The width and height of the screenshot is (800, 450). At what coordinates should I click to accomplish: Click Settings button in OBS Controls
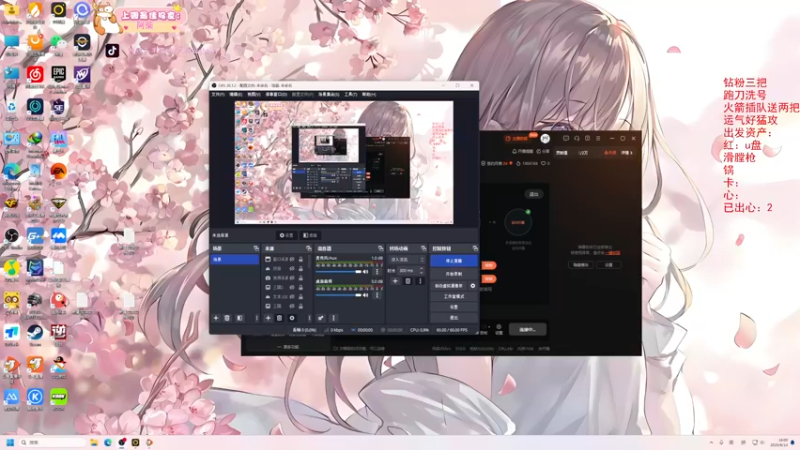(454, 307)
